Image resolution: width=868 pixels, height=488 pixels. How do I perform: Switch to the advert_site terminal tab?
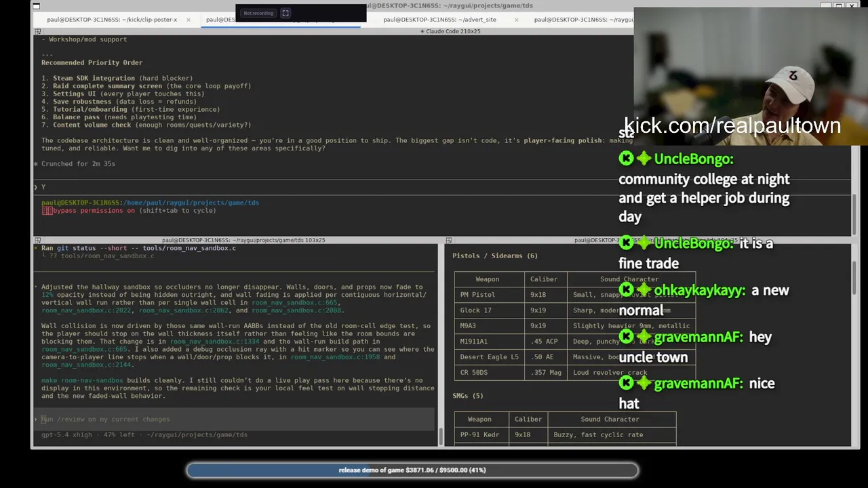tap(439, 20)
